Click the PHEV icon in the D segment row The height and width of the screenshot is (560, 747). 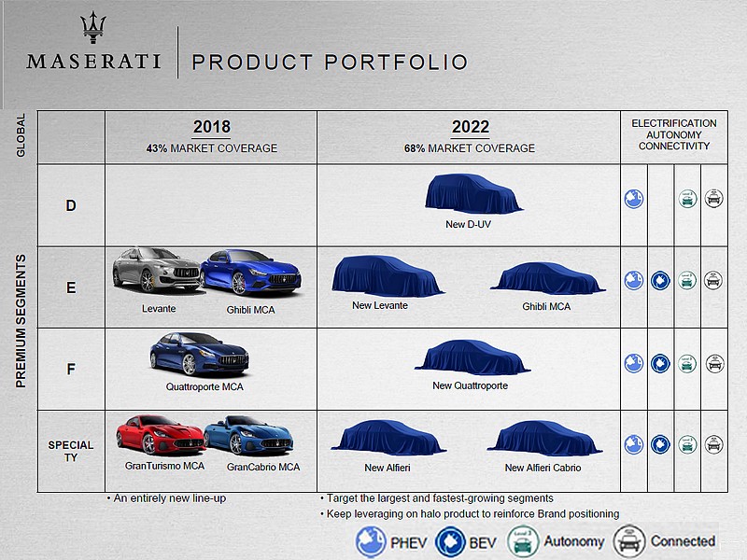pos(634,199)
